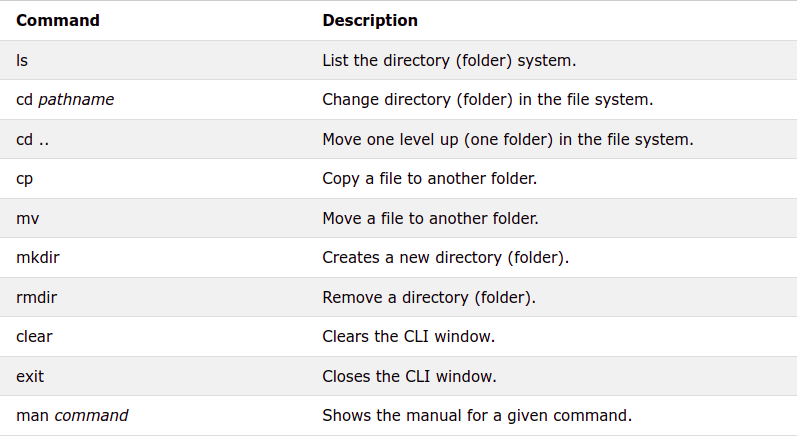Select the rmdir command cell
Screen dimensions: 797x437
click(x=38, y=297)
